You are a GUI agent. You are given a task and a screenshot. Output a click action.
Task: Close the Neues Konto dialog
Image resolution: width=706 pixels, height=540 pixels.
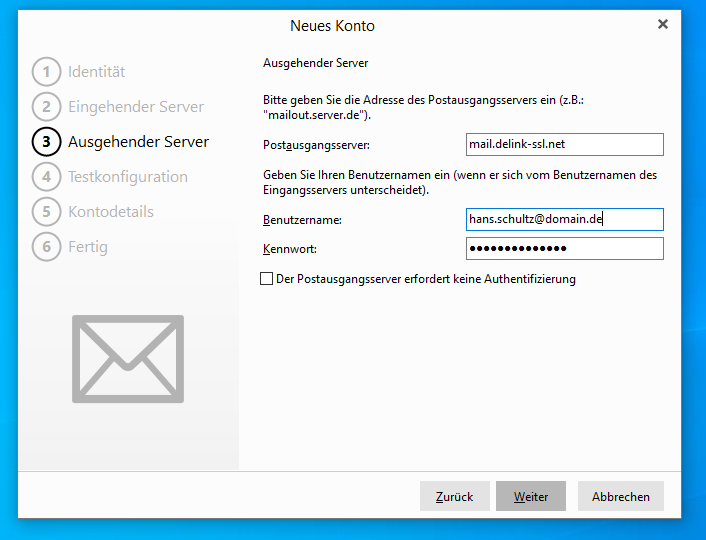(x=662, y=25)
